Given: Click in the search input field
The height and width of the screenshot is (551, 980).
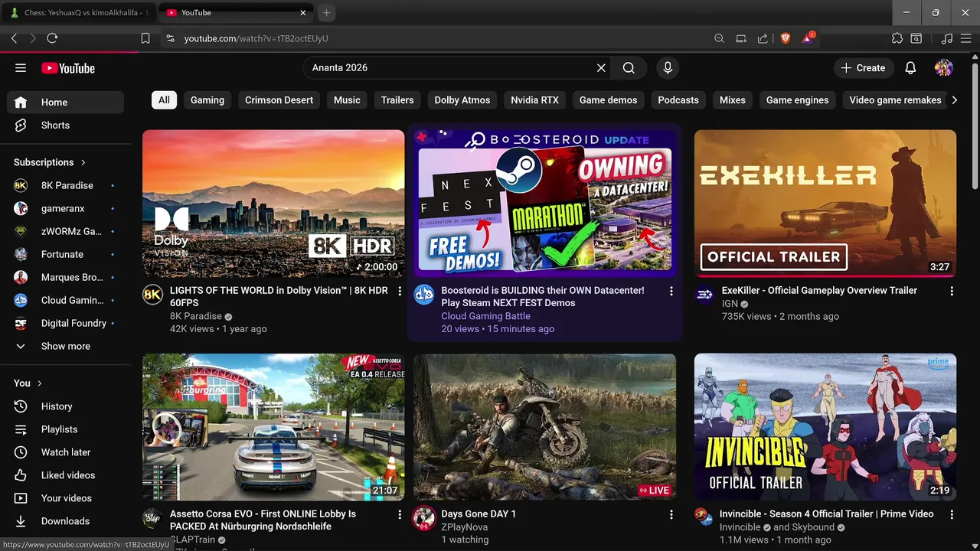Looking at the screenshot, I should [x=452, y=68].
